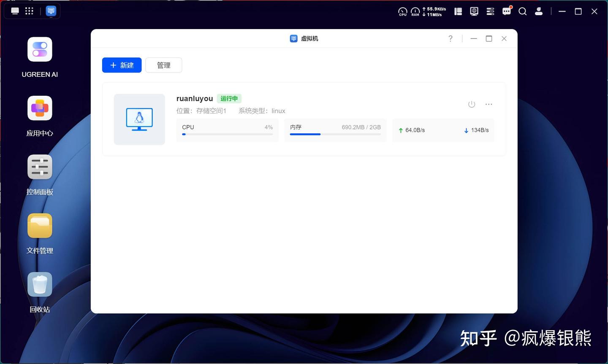Select the running VM app in top bar
Image resolution: width=608 pixels, height=364 pixels.
click(51, 11)
